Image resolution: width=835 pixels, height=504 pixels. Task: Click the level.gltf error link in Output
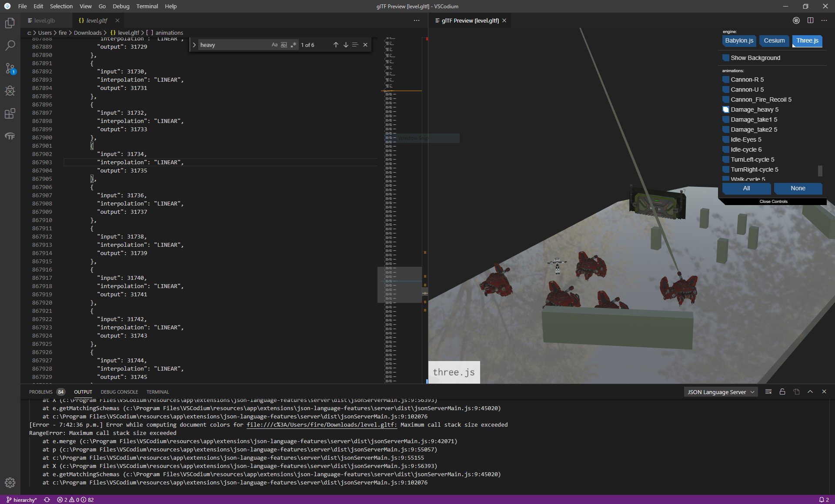[x=321, y=424]
